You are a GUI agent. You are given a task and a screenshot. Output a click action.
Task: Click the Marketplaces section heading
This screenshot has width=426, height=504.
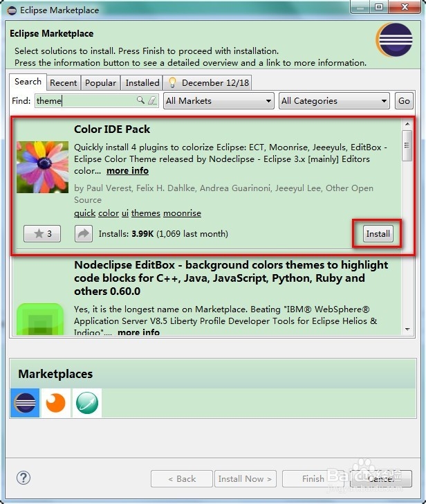coord(55,374)
